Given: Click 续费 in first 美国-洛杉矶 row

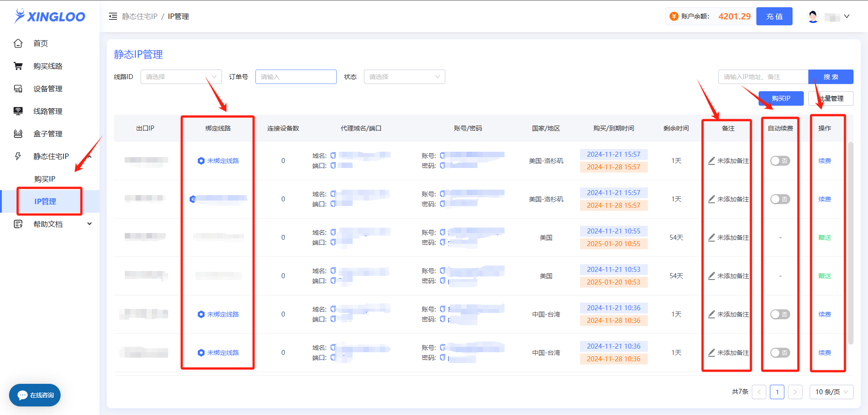Looking at the screenshot, I should tap(825, 161).
